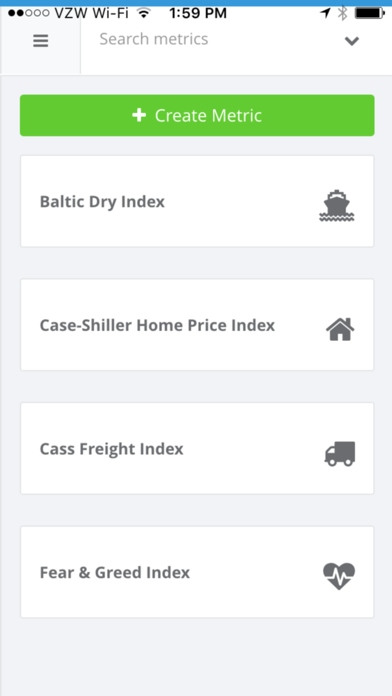Click the truck icon for Cass Freight
This screenshot has width=392, height=696.
pyautogui.click(x=340, y=453)
